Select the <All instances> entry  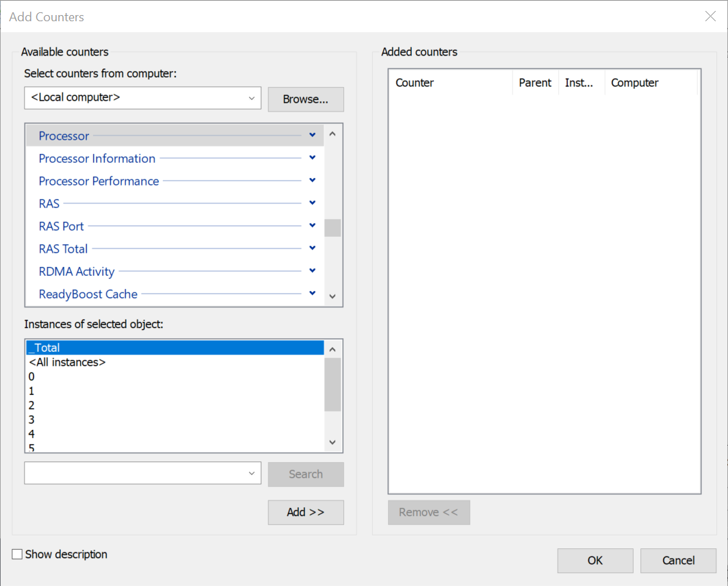pos(67,362)
